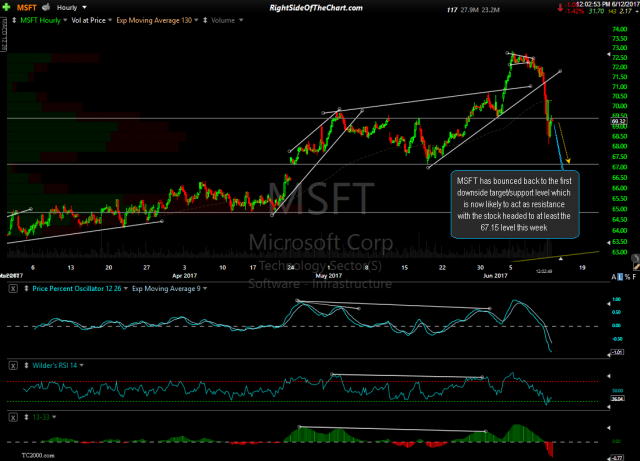Open the Exp Moving Average 130 menu
This screenshot has width=640, height=461.
[157, 20]
